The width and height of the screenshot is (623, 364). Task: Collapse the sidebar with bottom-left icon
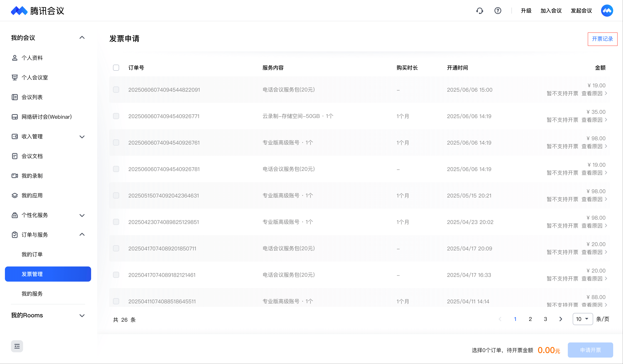click(17, 346)
